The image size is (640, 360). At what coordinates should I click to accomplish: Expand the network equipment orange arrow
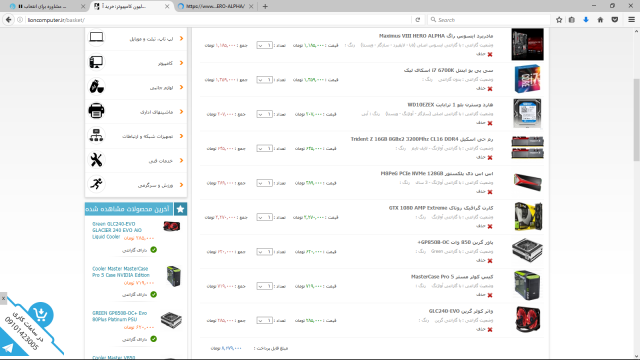pyautogui.click(x=181, y=136)
